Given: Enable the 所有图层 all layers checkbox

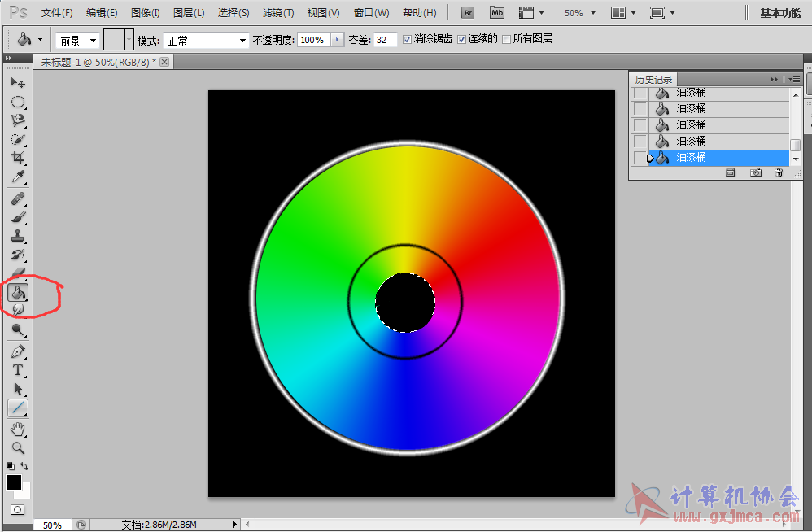Looking at the screenshot, I should (x=506, y=39).
